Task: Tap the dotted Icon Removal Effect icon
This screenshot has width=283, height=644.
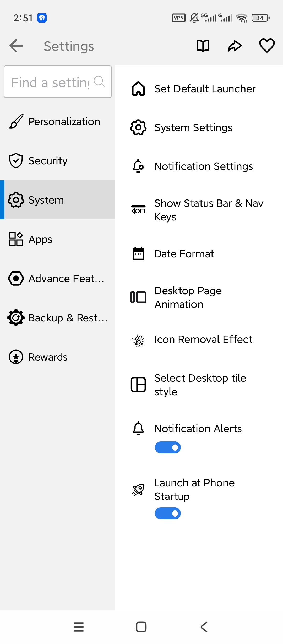Action: pyautogui.click(x=138, y=341)
